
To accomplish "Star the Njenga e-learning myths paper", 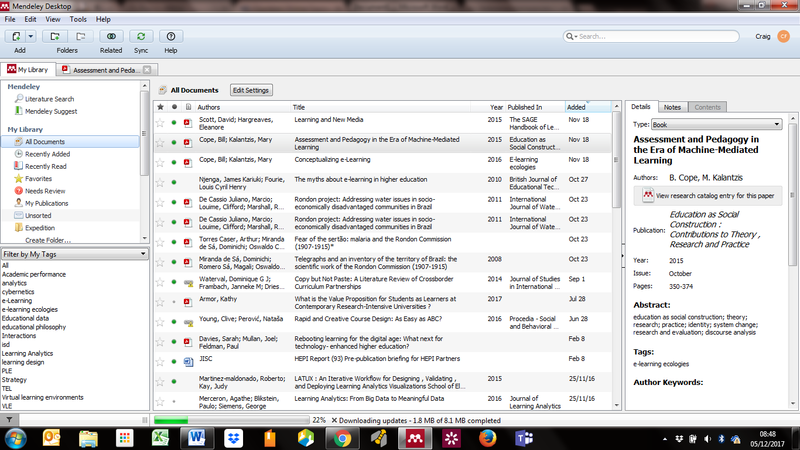I will [159, 183].
